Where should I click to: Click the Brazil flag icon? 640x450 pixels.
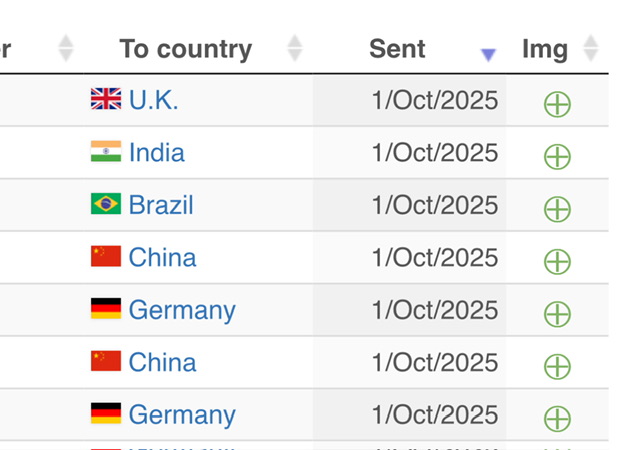(106, 204)
